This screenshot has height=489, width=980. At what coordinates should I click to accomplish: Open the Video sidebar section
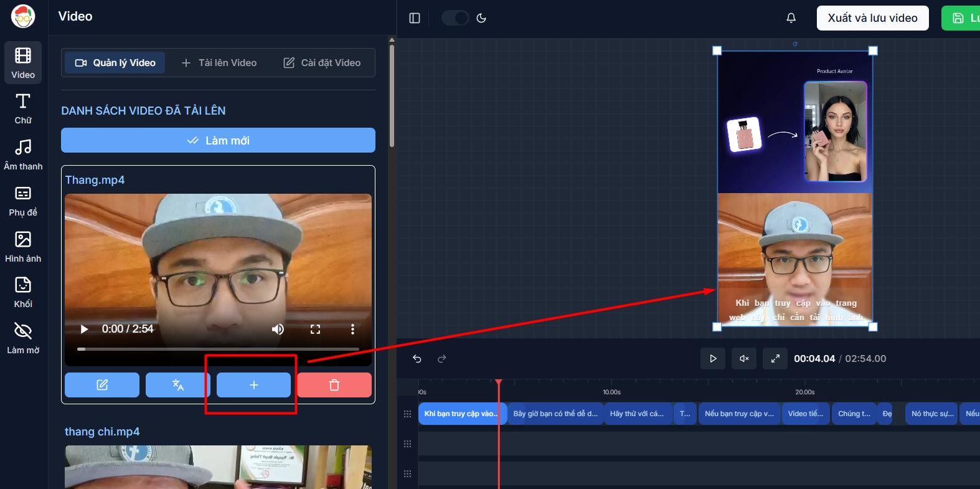click(x=23, y=63)
